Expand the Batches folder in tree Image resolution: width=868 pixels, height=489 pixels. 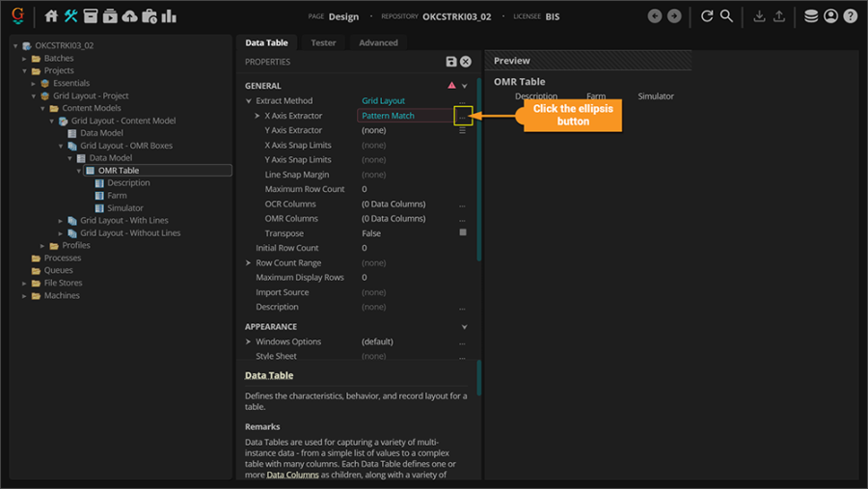click(x=26, y=59)
